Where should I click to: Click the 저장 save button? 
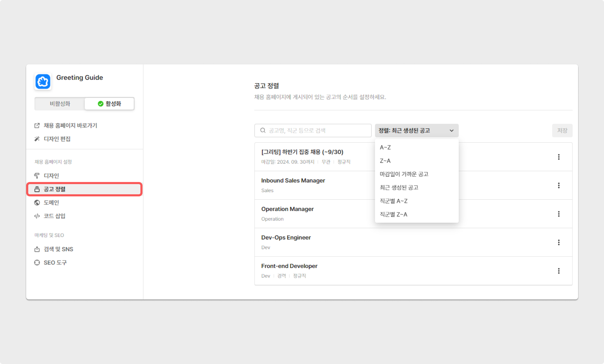(562, 130)
